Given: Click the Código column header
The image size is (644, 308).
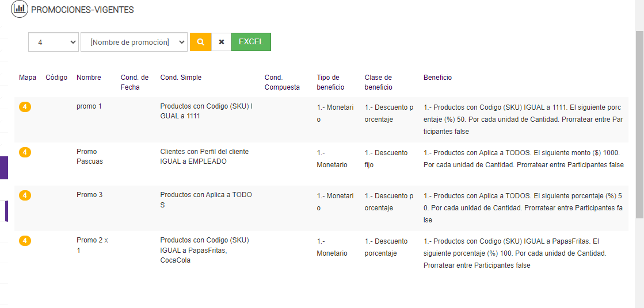Looking at the screenshot, I should coord(56,78).
